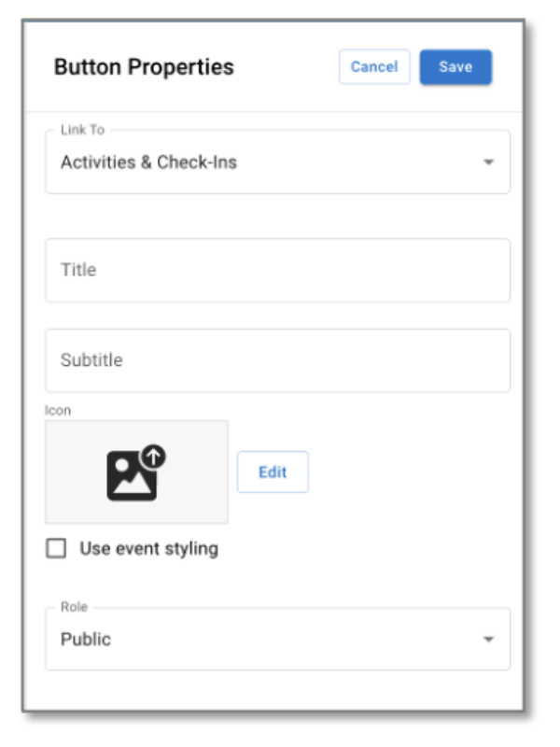Focus the Subtitle input field
This screenshot has width=560, height=747.
click(x=277, y=360)
